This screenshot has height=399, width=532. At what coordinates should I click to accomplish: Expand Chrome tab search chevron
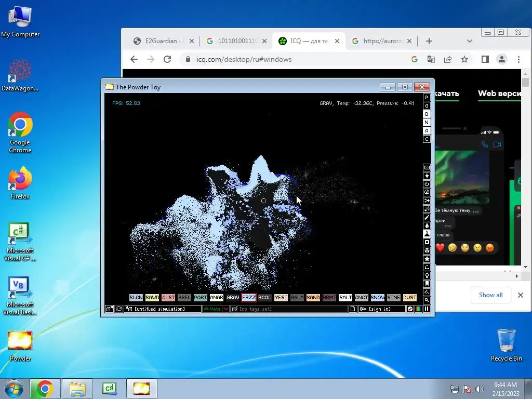tap(470, 41)
